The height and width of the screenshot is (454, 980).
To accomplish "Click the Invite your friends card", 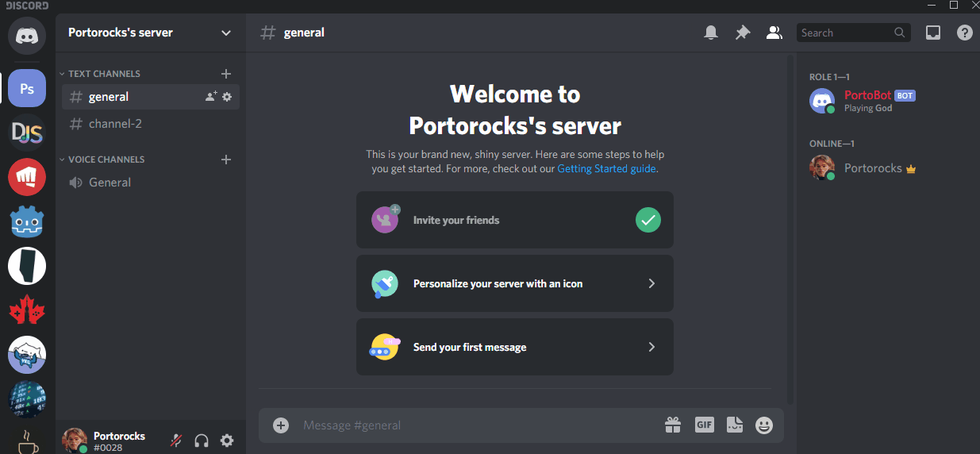I will 515,220.
